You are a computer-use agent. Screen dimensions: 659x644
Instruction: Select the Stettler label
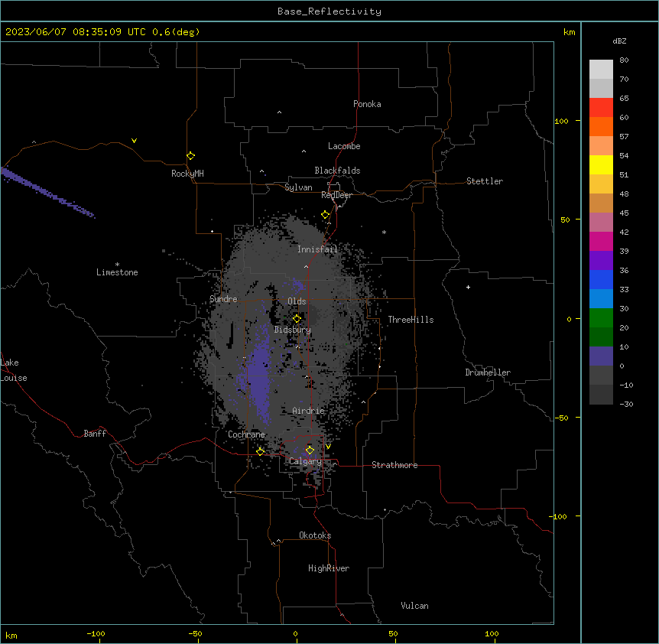[x=485, y=181]
